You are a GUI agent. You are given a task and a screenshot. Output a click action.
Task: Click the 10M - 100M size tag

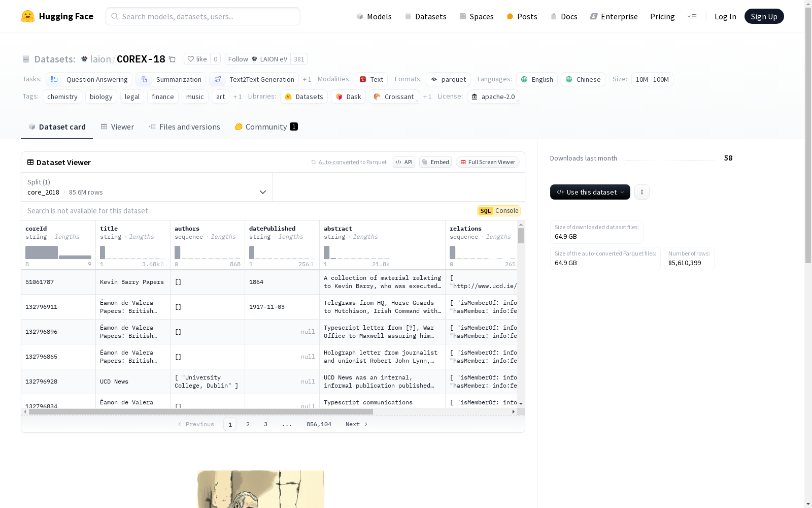[652, 79]
